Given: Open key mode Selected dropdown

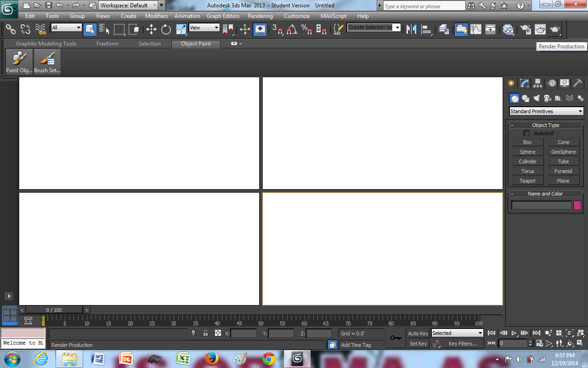Looking at the screenshot, I should (457, 333).
